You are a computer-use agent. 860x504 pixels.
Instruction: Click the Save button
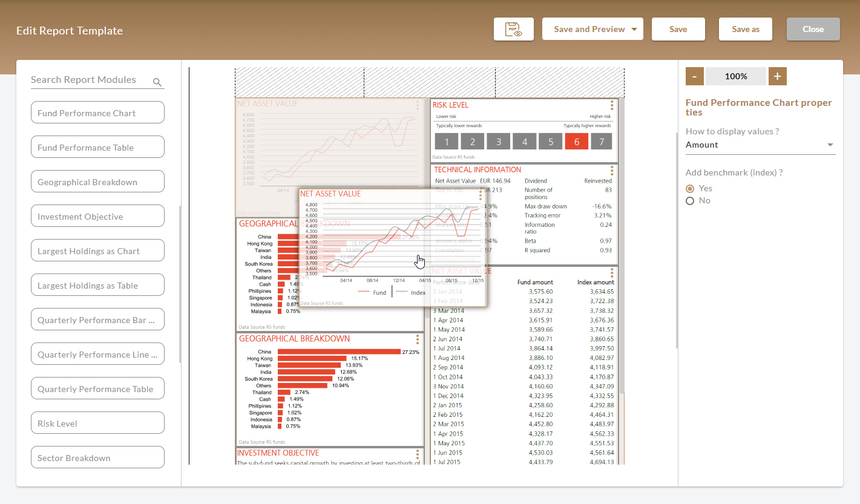click(678, 29)
